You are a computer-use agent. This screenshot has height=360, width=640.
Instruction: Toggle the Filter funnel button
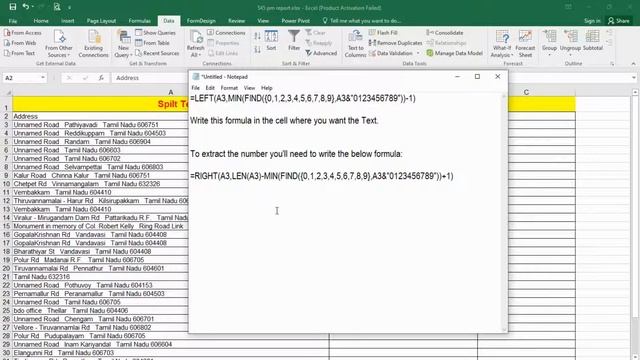point(294,40)
